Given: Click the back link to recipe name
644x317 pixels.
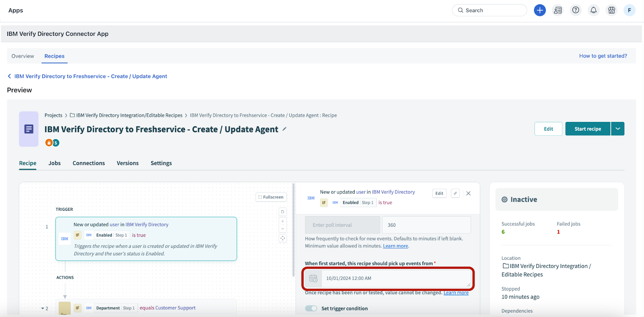Looking at the screenshot, I should (x=91, y=76).
